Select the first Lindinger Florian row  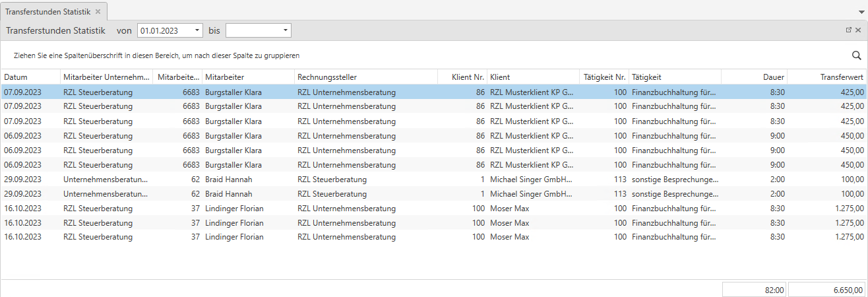tap(234, 209)
